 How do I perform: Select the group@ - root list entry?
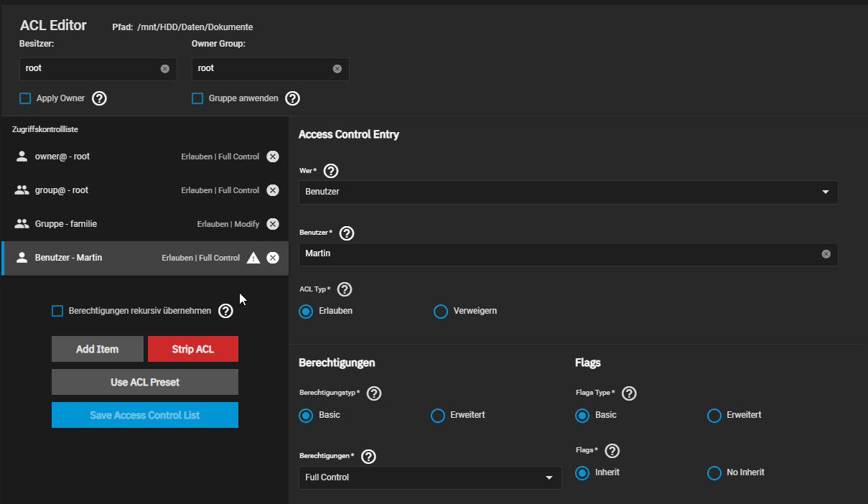coord(145,190)
